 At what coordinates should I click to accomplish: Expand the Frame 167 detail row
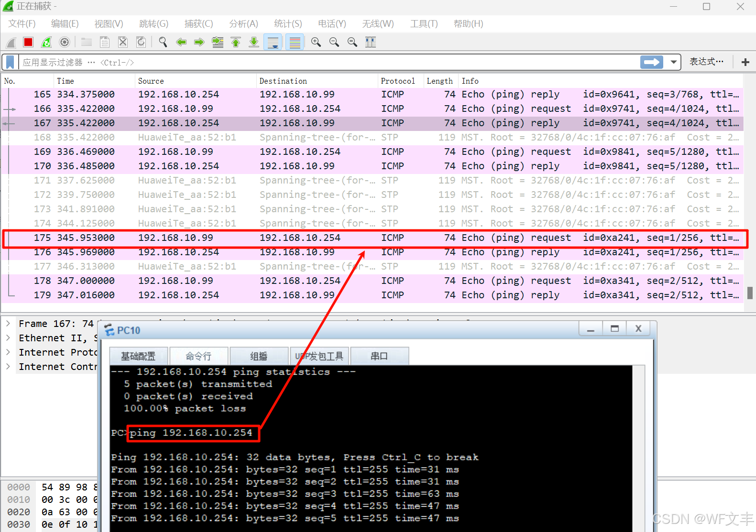click(x=8, y=324)
